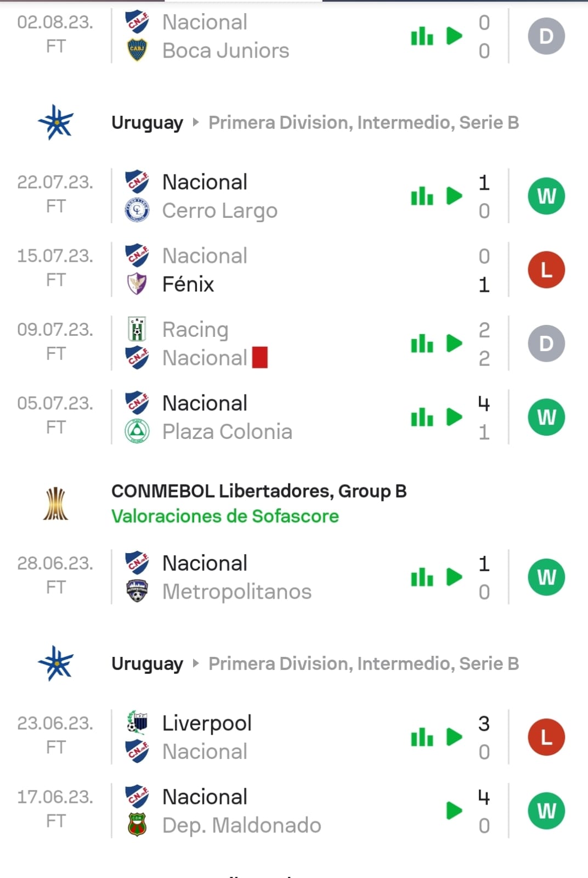Viewport: 588px width, 878px height.
Task: Click the red card indicator next to Nacional
Action: 260,358
